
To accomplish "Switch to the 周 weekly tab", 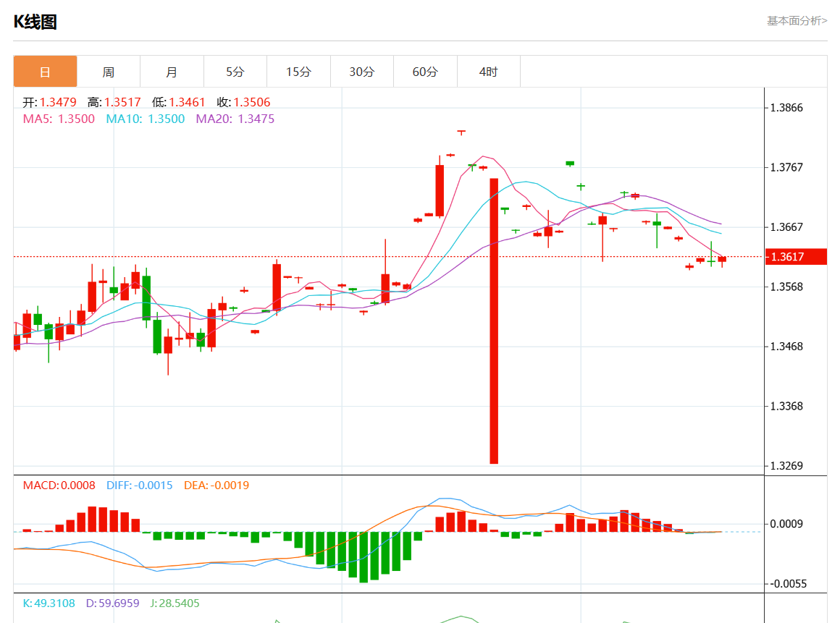I will click(x=108, y=71).
